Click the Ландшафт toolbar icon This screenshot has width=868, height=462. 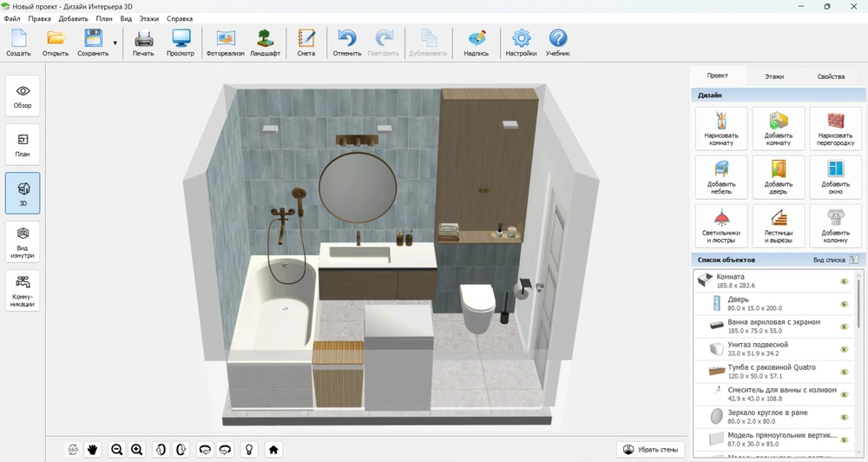(x=265, y=42)
